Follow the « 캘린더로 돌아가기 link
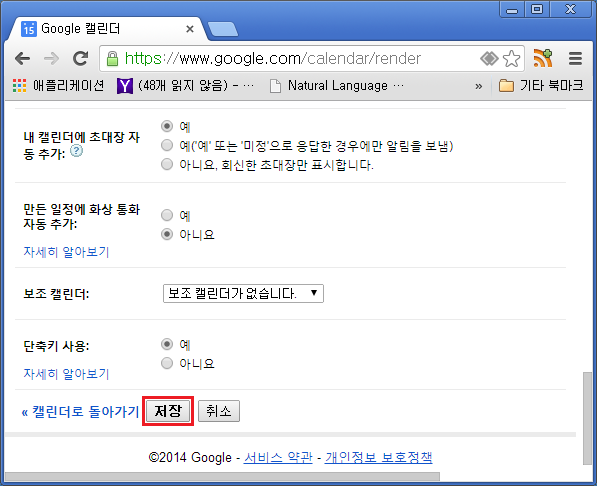Screen dimensions: 597x486 [80, 412]
